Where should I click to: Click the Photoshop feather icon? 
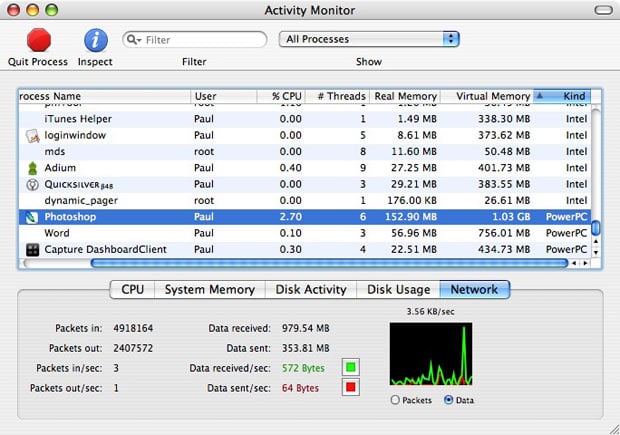[x=32, y=217]
